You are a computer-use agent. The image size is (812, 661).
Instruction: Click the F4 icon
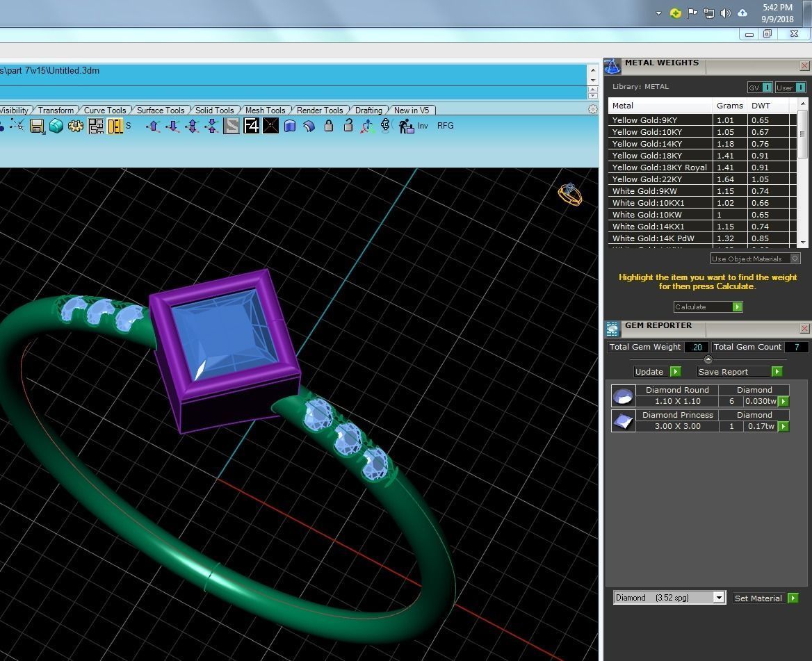pos(251,126)
